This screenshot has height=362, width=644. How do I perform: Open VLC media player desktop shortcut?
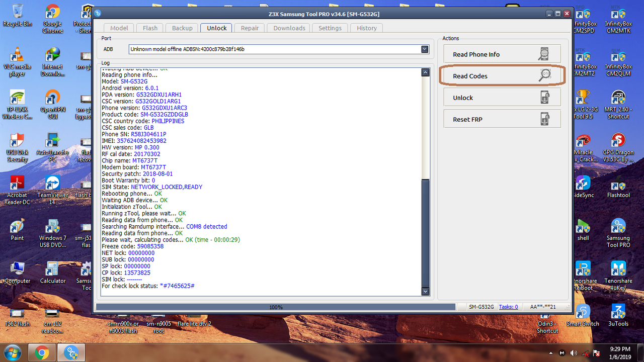[x=17, y=61]
